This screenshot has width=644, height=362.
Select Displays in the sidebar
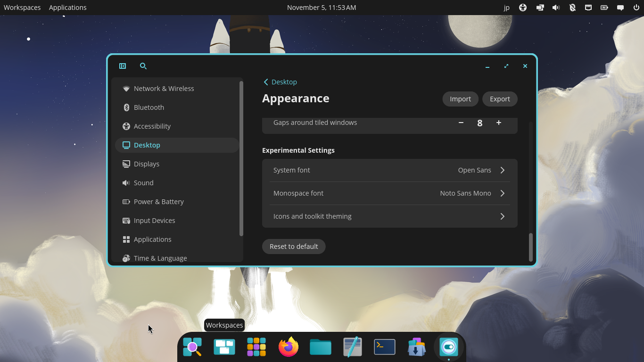[x=147, y=164]
